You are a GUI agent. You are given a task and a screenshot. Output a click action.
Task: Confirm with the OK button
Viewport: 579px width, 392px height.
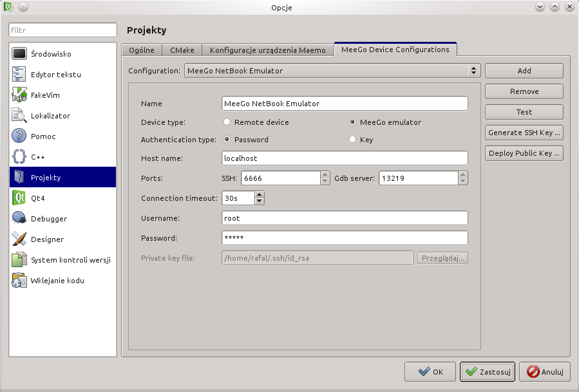tap(431, 371)
